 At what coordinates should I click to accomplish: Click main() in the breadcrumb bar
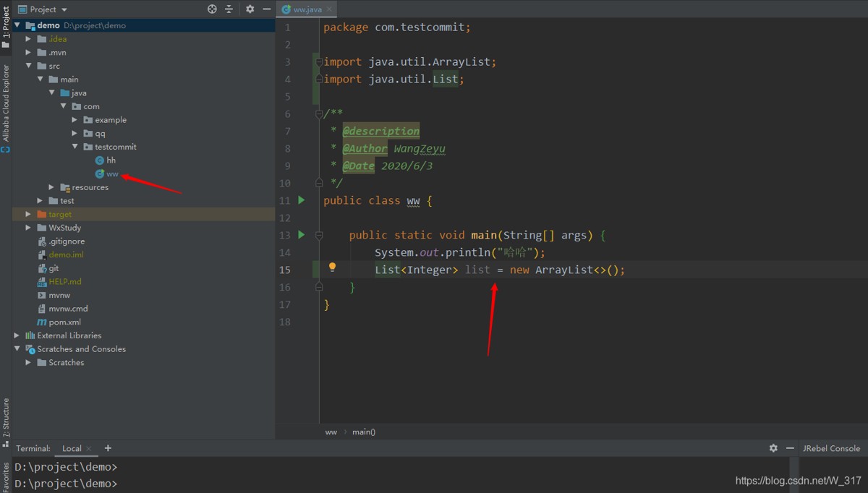coord(363,432)
